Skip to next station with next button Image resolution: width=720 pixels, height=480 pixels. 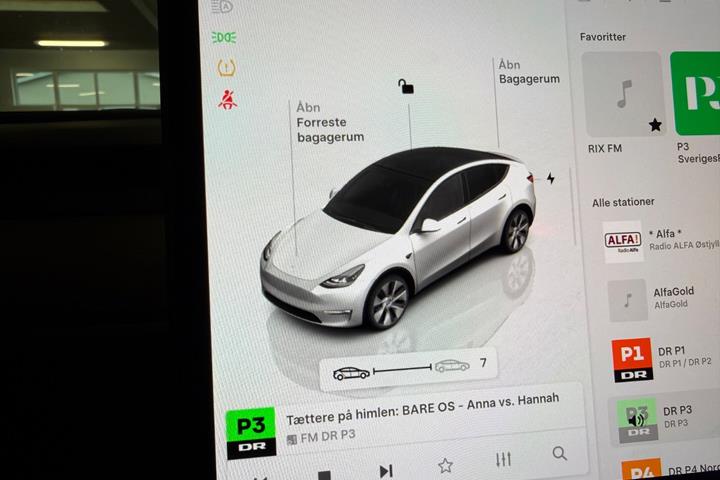point(386,471)
